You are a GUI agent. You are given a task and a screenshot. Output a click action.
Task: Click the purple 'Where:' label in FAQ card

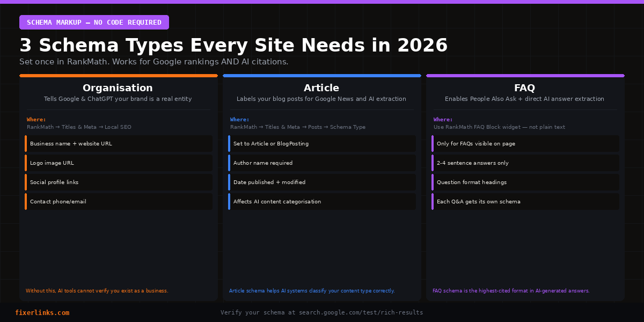[443, 120]
